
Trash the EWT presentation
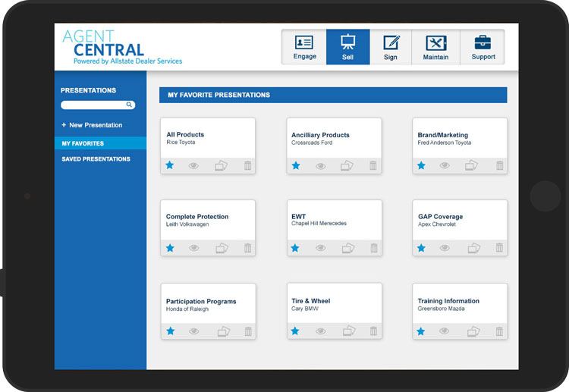(374, 248)
